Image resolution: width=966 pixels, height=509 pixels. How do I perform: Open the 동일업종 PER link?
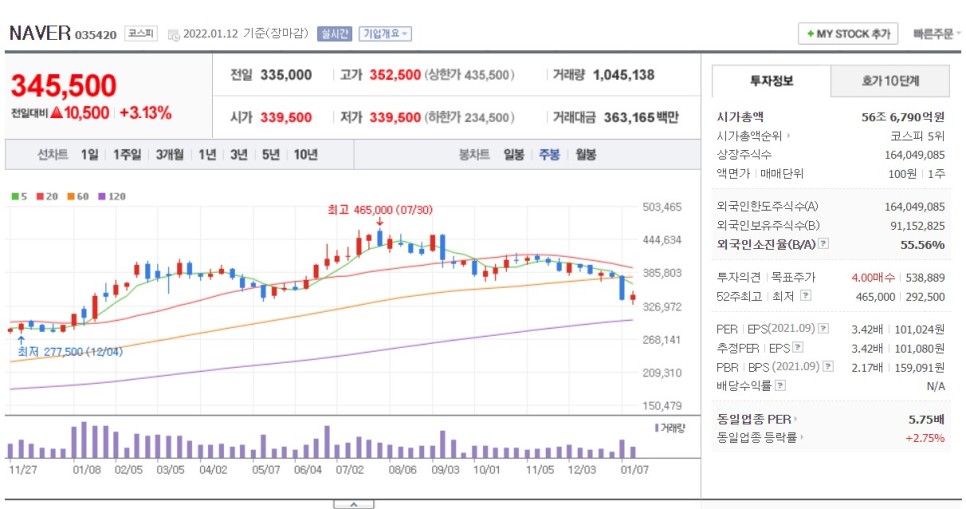click(x=757, y=419)
